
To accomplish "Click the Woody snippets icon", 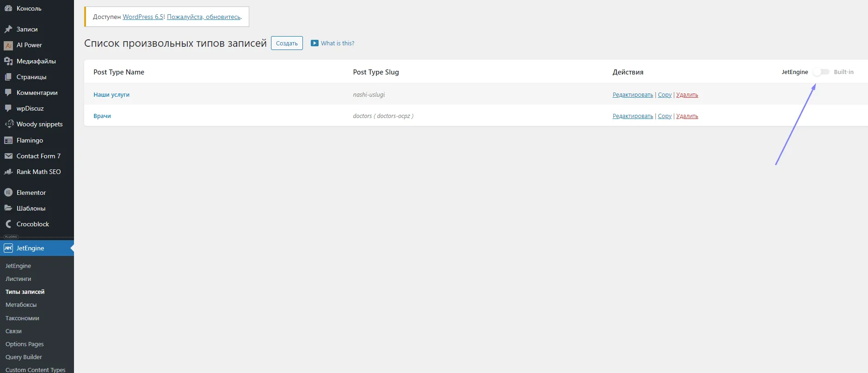I will coord(9,124).
